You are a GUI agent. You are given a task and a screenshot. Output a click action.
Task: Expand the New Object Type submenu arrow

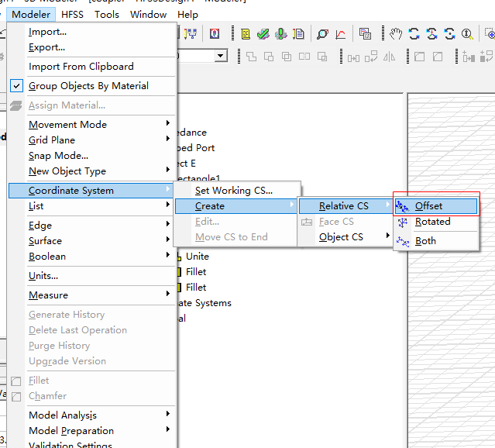coord(168,169)
